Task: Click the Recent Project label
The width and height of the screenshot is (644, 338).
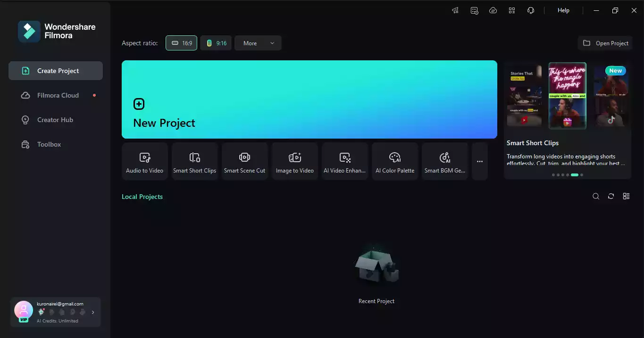Action: [x=376, y=301]
